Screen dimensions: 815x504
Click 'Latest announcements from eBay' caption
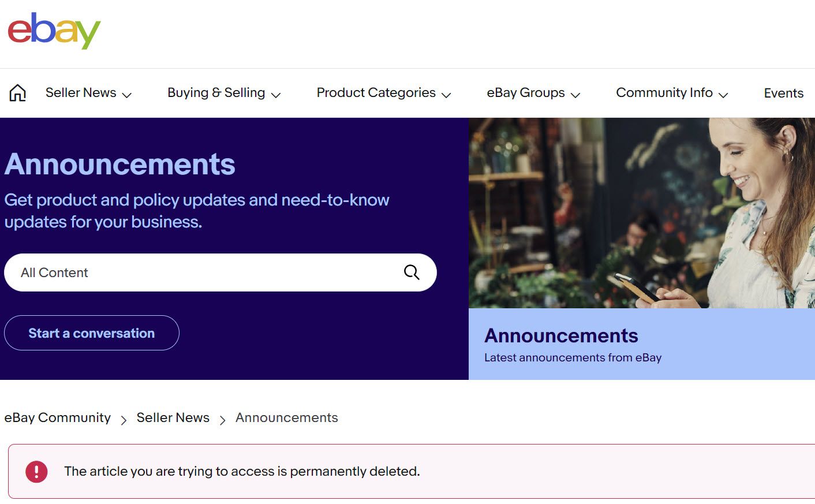coord(573,358)
